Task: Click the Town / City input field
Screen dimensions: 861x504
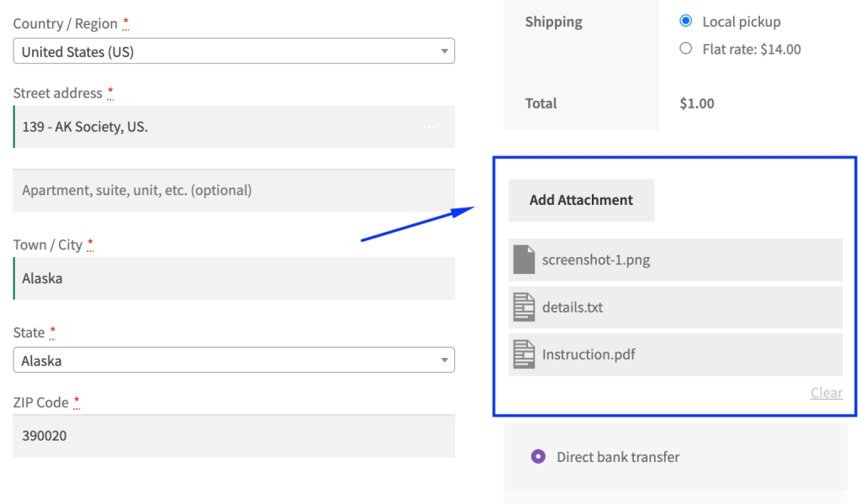Action: click(234, 278)
